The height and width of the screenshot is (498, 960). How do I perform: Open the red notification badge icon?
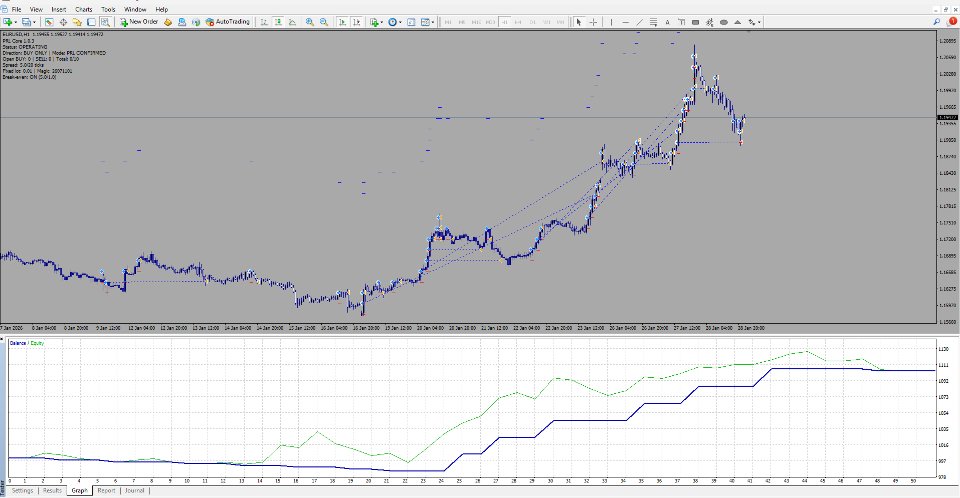pyautogui.click(x=951, y=21)
